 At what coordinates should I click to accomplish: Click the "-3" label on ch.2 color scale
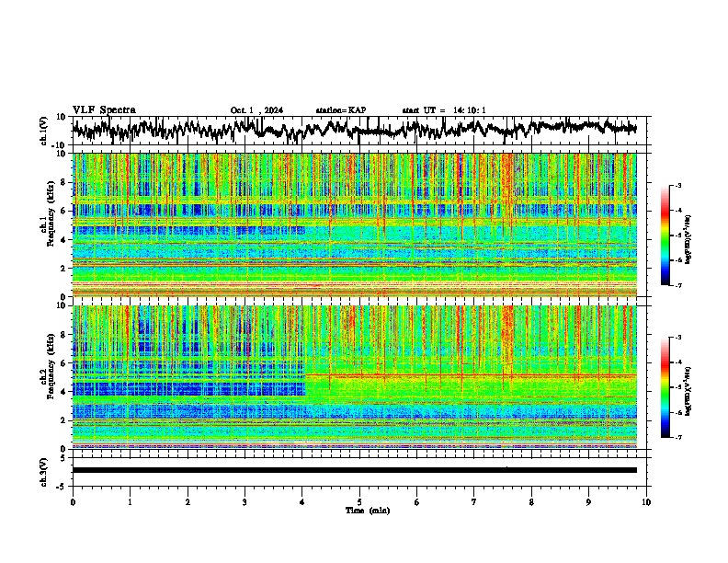point(677,338)
